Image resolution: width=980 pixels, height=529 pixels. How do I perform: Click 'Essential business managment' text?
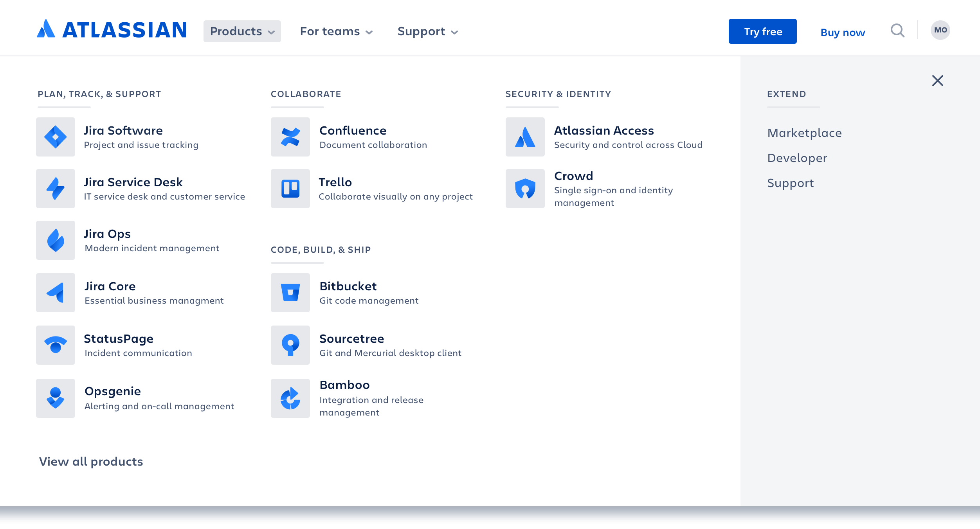[154, 301]
